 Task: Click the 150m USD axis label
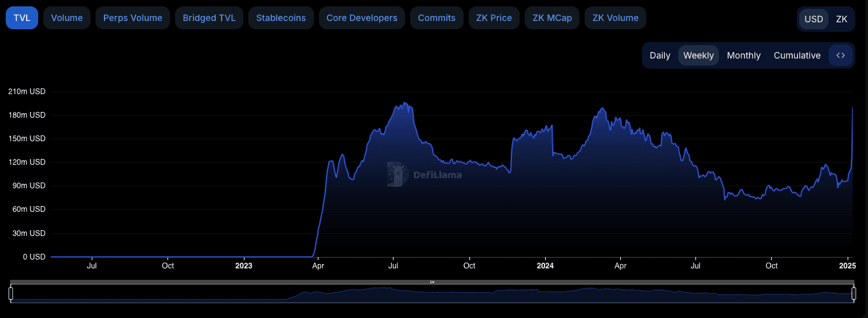coord(27,139)
